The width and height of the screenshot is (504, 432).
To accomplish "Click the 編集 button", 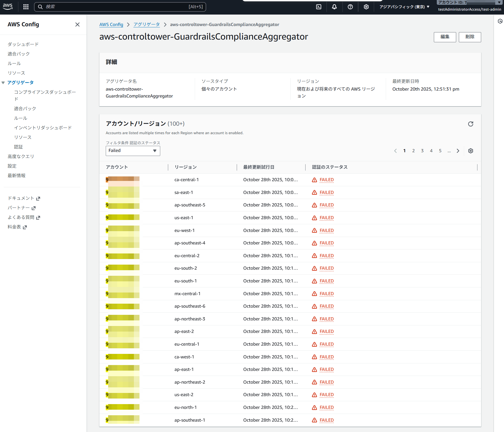I will tap(445, 37).
